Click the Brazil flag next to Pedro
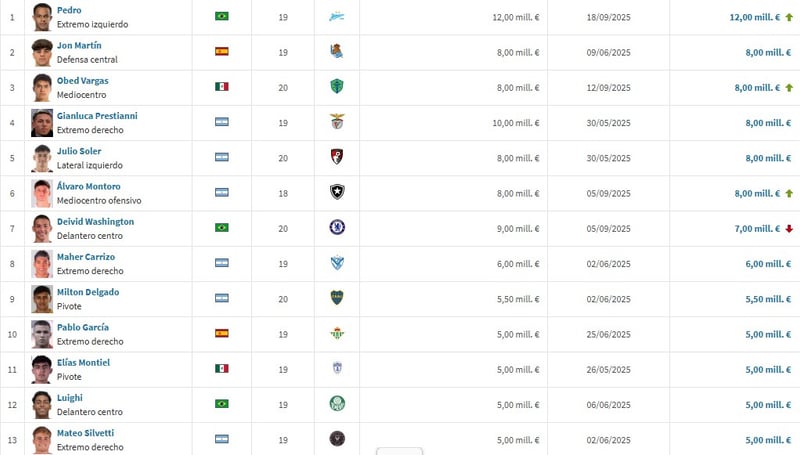Screen dimensions: 800x455 tap(222, 17)
